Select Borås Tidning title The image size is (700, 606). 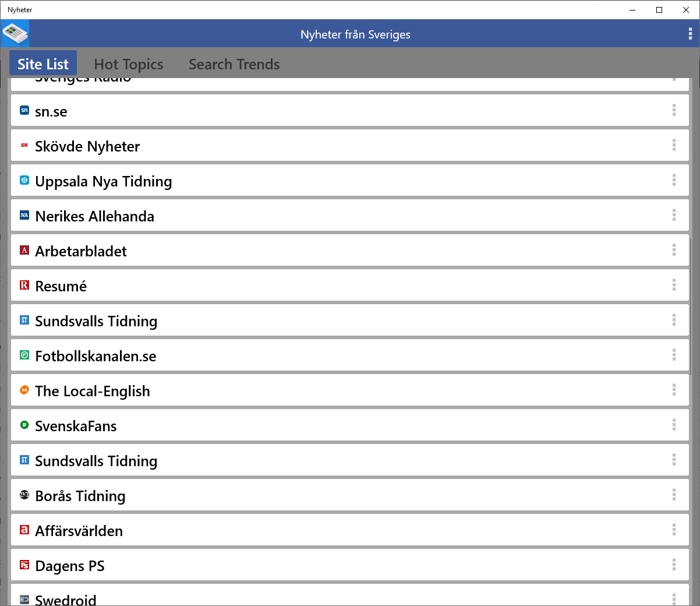(80, 496)
